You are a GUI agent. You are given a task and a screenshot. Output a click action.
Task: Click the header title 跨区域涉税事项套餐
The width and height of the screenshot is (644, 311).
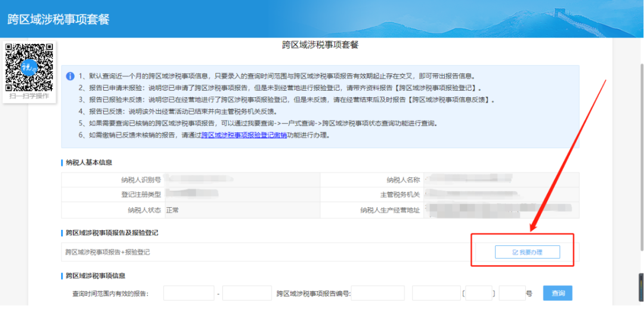click(x=58, y=19)
